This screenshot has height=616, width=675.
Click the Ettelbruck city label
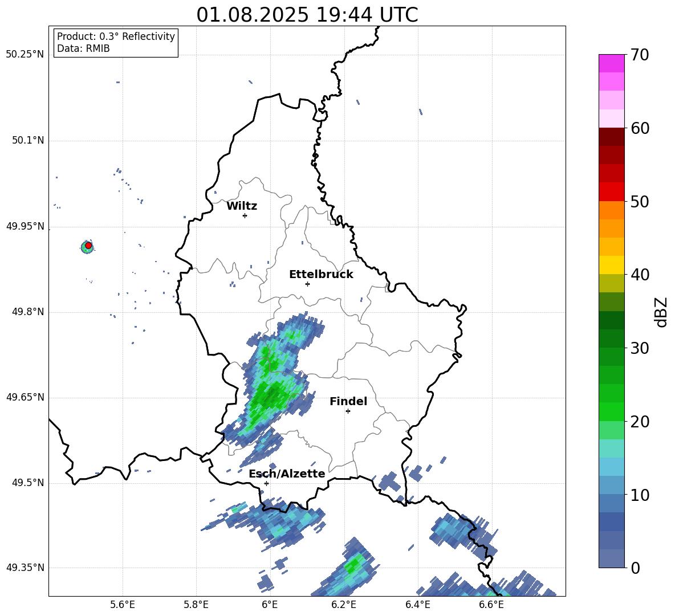coord(321,275)
